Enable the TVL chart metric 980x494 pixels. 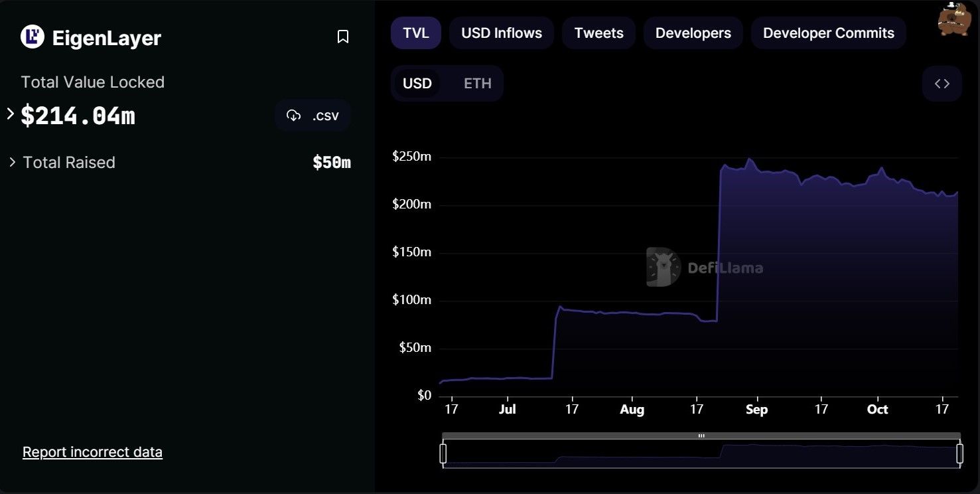point(415,33)
